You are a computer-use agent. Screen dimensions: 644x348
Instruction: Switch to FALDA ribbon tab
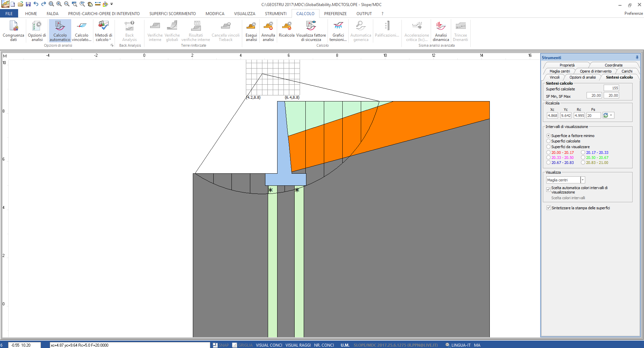[52, 13]
